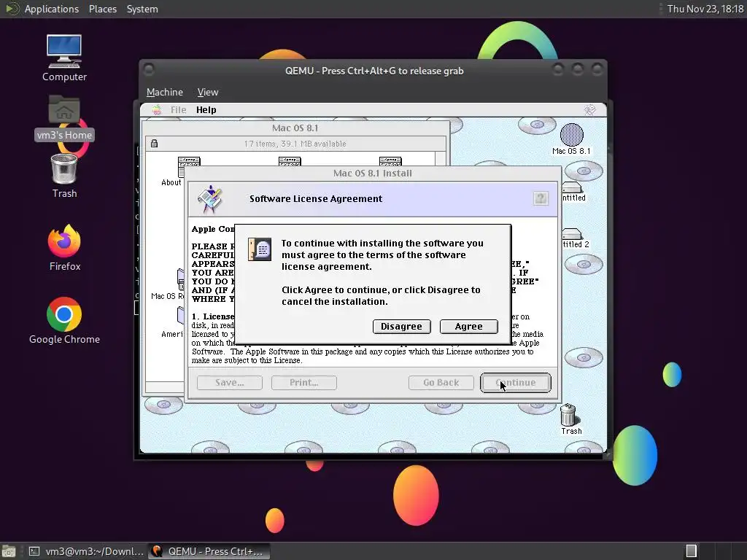Open the Apple menu in Mac OS

tap(156, 110)
